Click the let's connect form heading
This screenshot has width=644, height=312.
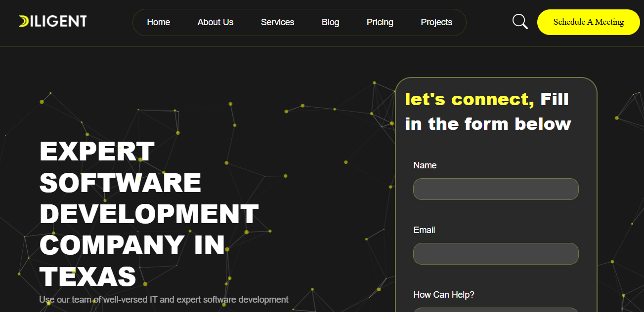pos(487,111)
